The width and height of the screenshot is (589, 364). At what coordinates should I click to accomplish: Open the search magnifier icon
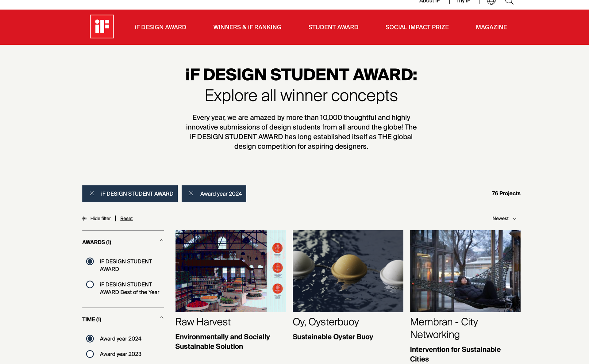(509, 2)
